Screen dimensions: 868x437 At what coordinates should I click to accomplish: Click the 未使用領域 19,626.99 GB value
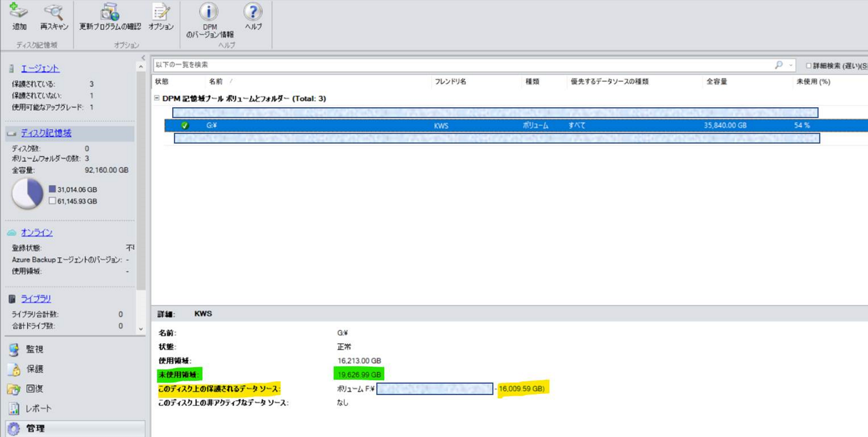pos(359,375)
